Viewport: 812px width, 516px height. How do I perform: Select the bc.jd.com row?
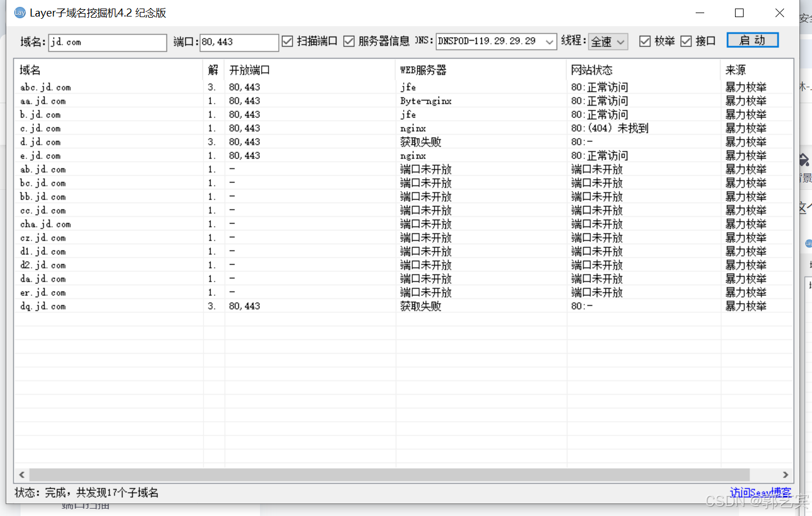point(404,183)
